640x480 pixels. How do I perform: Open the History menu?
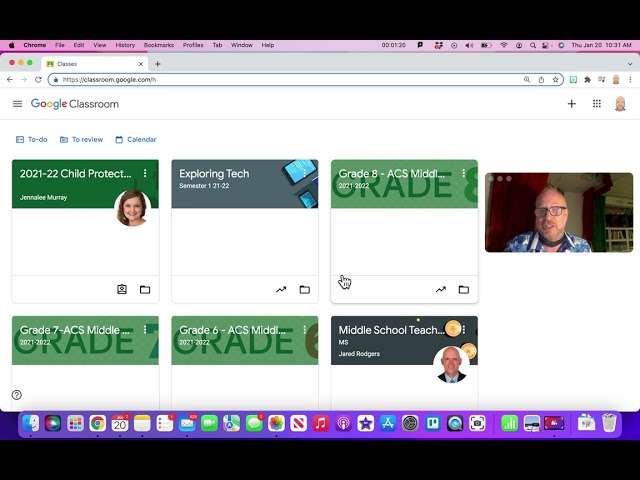point(125,45)
